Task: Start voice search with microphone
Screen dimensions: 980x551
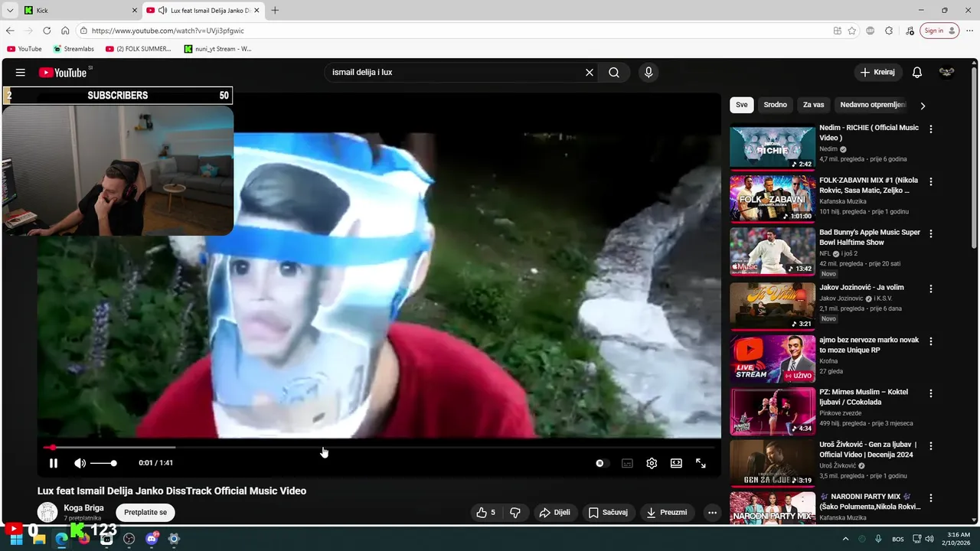Action: pyautogui.click(x=648, y=73)
